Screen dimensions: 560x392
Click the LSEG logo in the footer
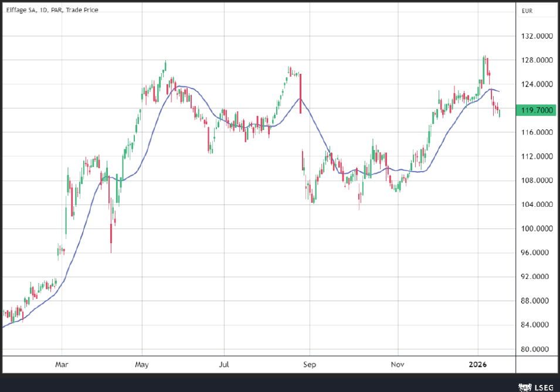[536, 387]
